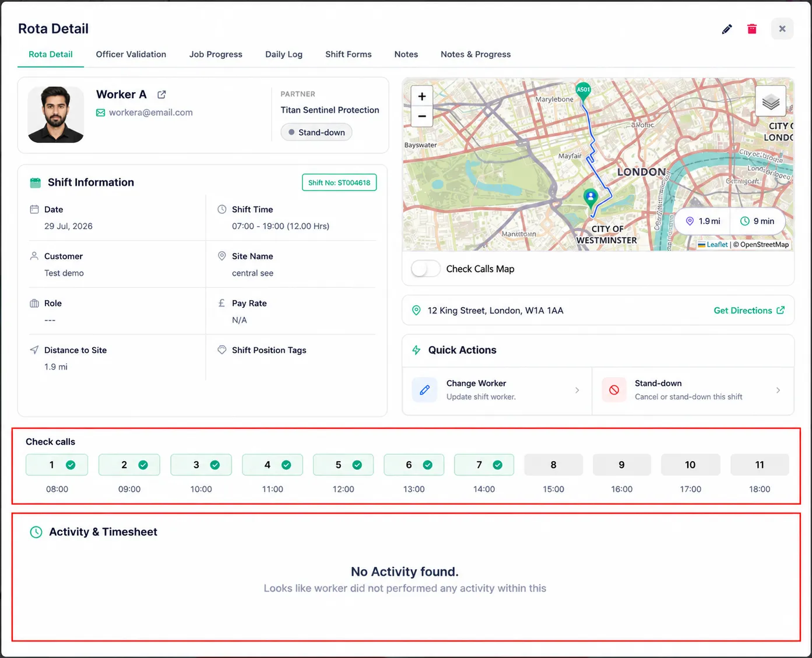The height and width of the screenshot is (658, 812).
Task: Open the Daily Log tab
Action: [x=284, y=54]
